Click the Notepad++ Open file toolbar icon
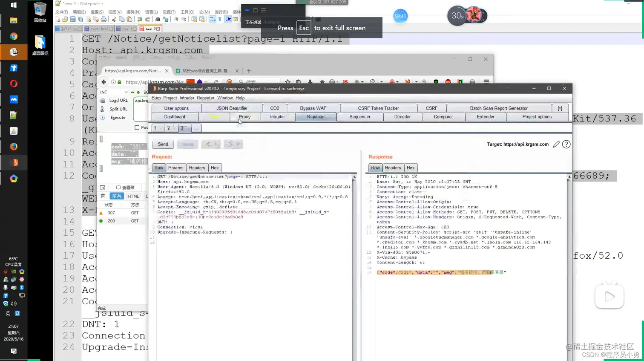Screen dimensions: 644x361 coord(65,19)
